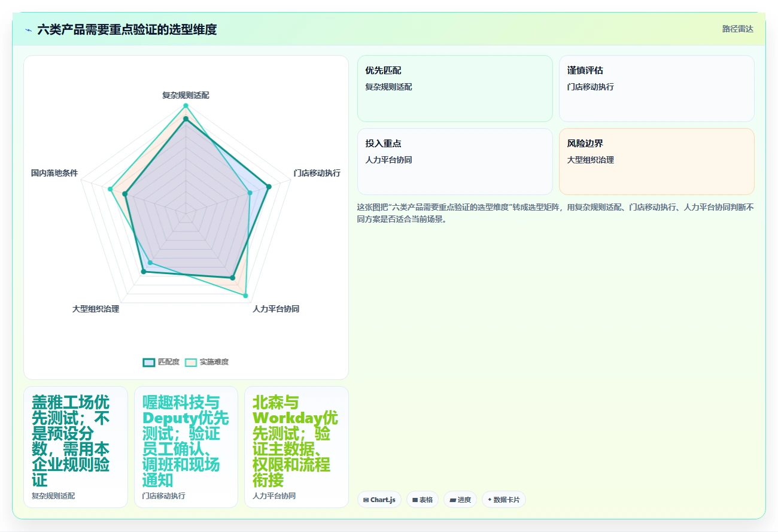The height and width of the screenshot is (532, 778).
Task: Click the 路径雷达 label in header
Action: pyautogui.click(x=737, y=29)
